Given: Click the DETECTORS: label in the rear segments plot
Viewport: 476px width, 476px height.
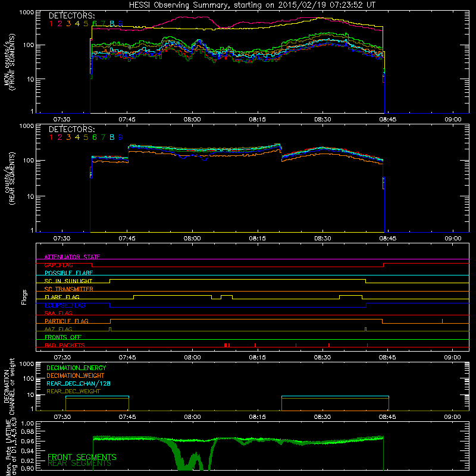Looking at the screenshot, I should click(x=71, y=129).
